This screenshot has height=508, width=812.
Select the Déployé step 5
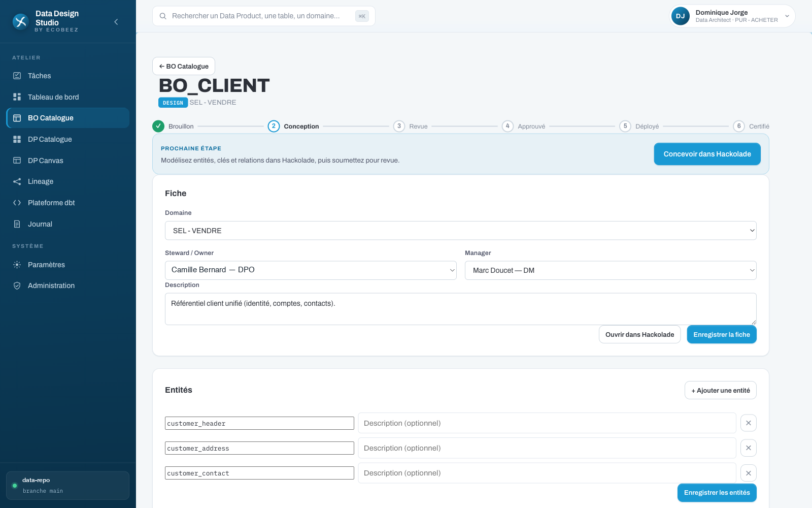[x=639, y=126]
